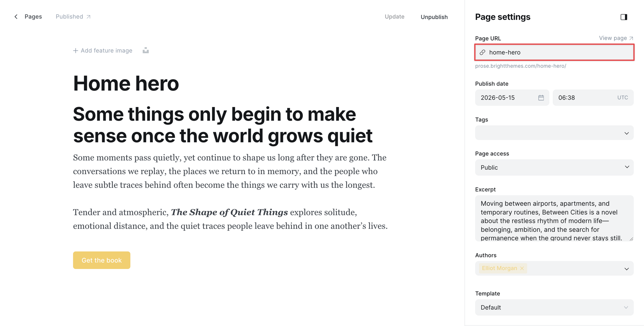
Task: Click the italic The Shape of Quiet Things text
Action: point(229,212)
